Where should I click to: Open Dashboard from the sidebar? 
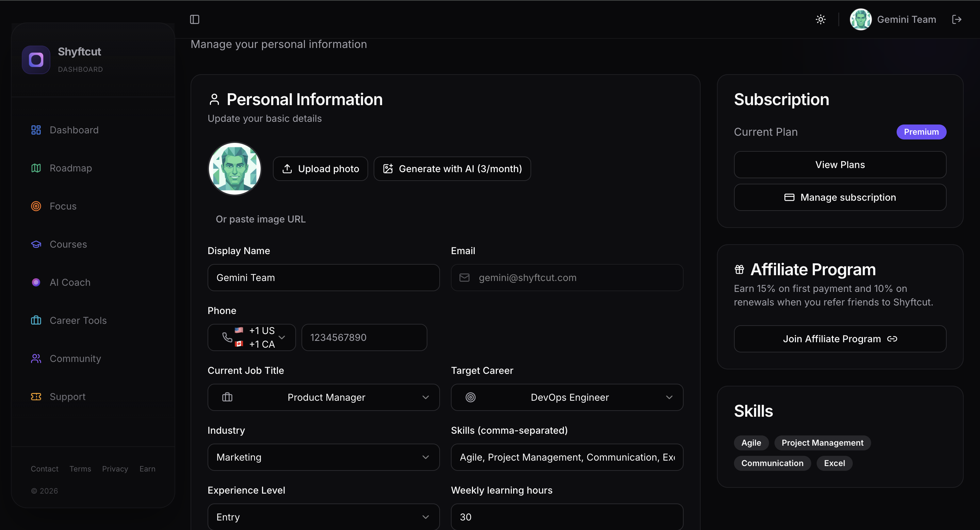tap(74, 130)
